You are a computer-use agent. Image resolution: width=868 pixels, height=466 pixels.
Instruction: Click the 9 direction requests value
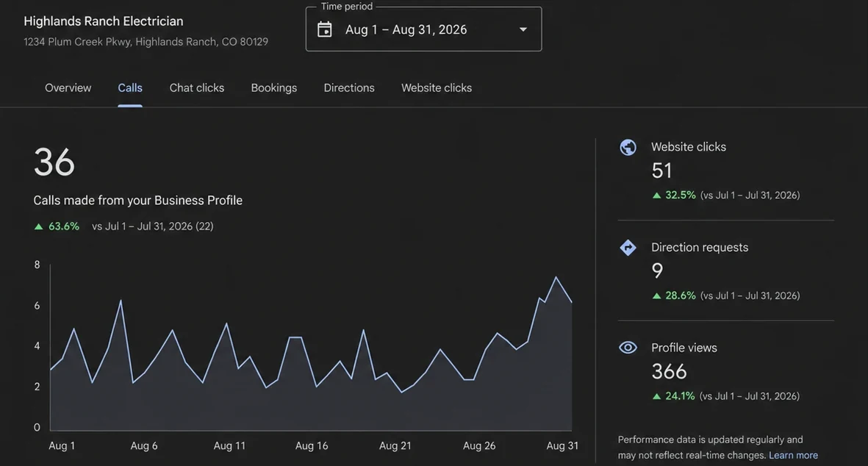(657, 270)
